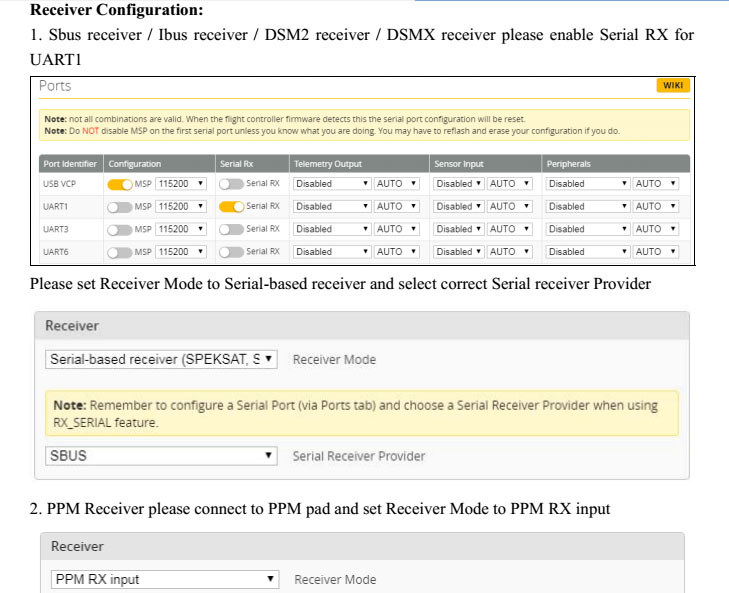Toggle Serial RX on USB VCP row
The height and width of the screenshot is (593, 729).
pyautogui.click(x=232, y=184)
